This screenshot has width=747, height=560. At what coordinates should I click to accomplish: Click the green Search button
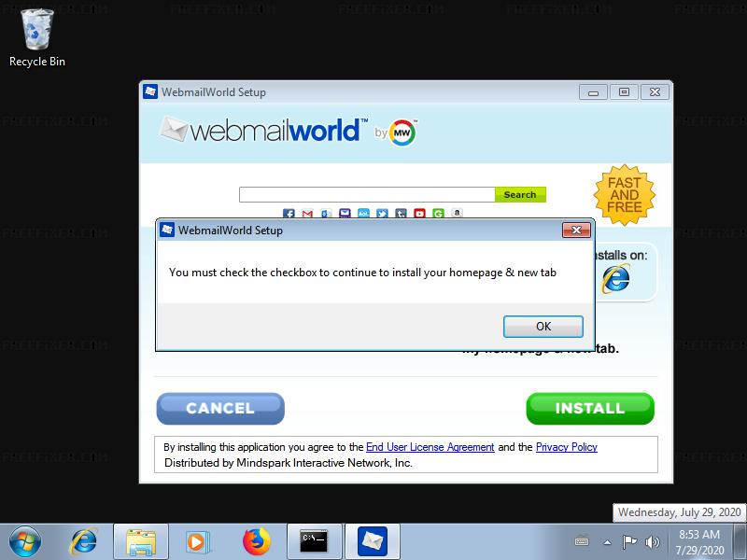click(x=520, y=194)
